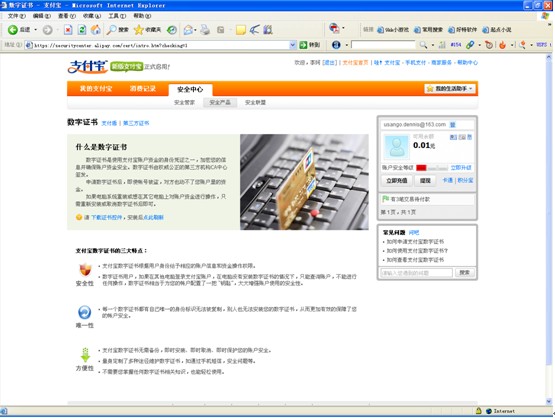Refresh the page with the green refresh icon
This screenshot has width=555, height=418.
tap(82, 30)
